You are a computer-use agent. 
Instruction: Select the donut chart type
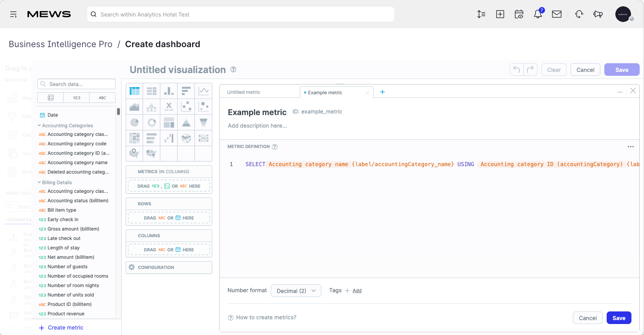click(152, 123)
